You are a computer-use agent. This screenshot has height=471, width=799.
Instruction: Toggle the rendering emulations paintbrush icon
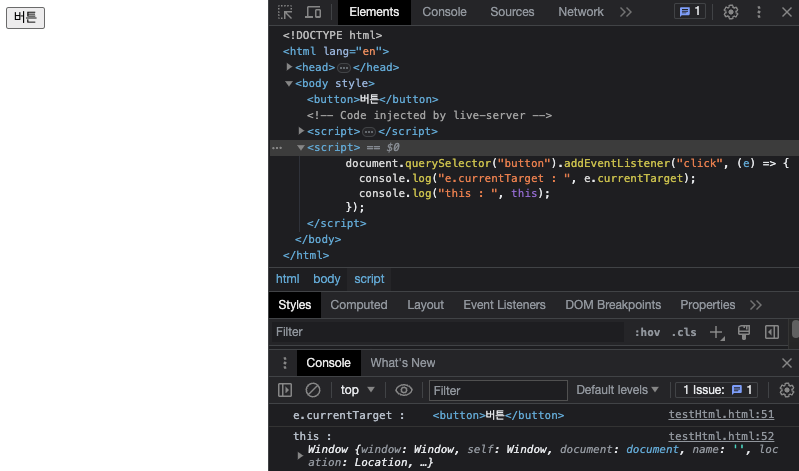[744, 332]
